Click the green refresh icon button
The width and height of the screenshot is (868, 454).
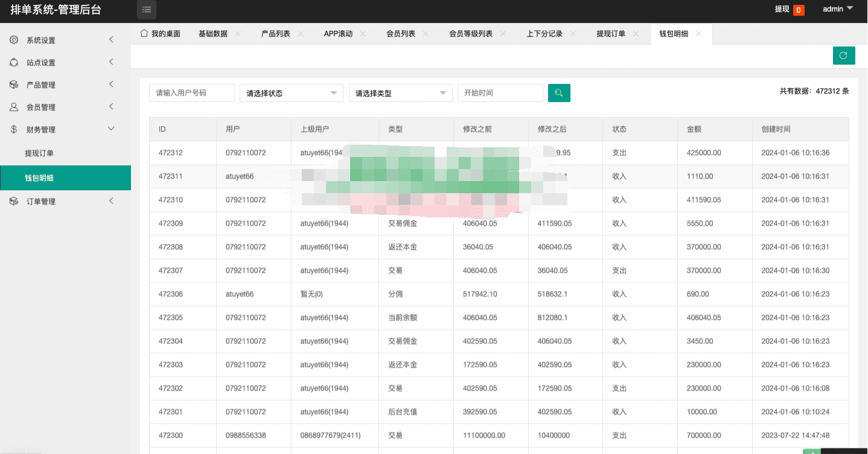pyautogui.click(x=843, y=56)
